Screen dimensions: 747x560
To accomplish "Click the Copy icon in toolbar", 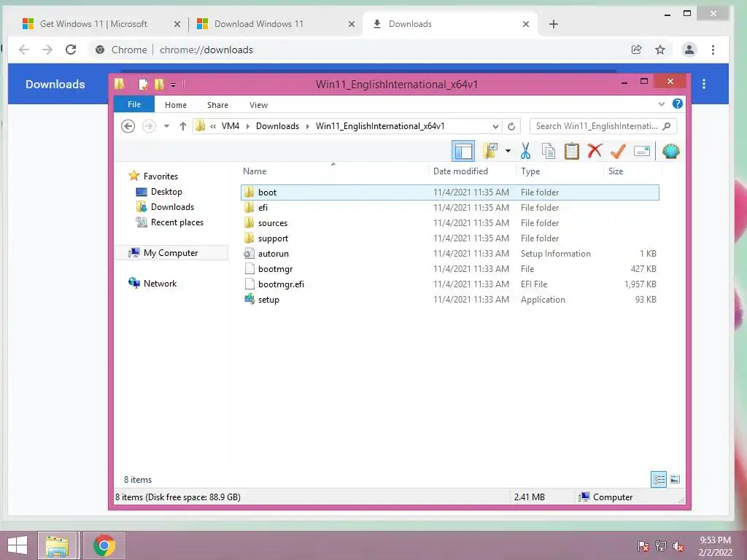I will tap(549, 152).
